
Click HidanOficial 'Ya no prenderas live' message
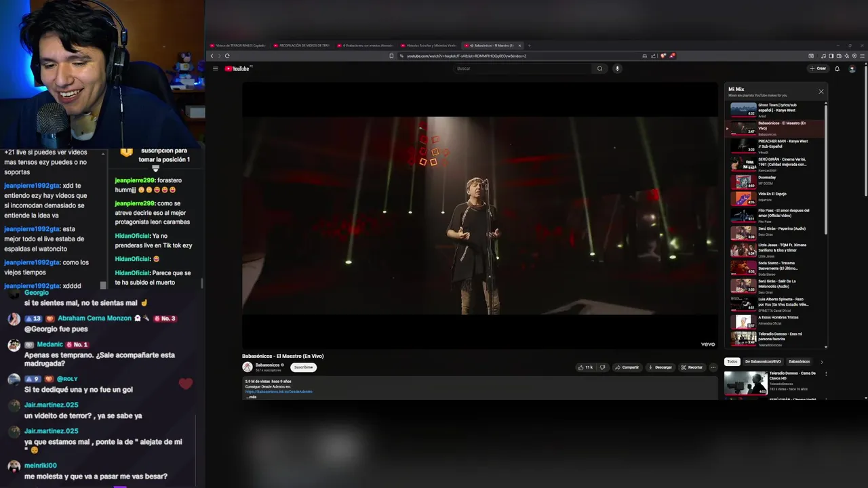(153, 241)
